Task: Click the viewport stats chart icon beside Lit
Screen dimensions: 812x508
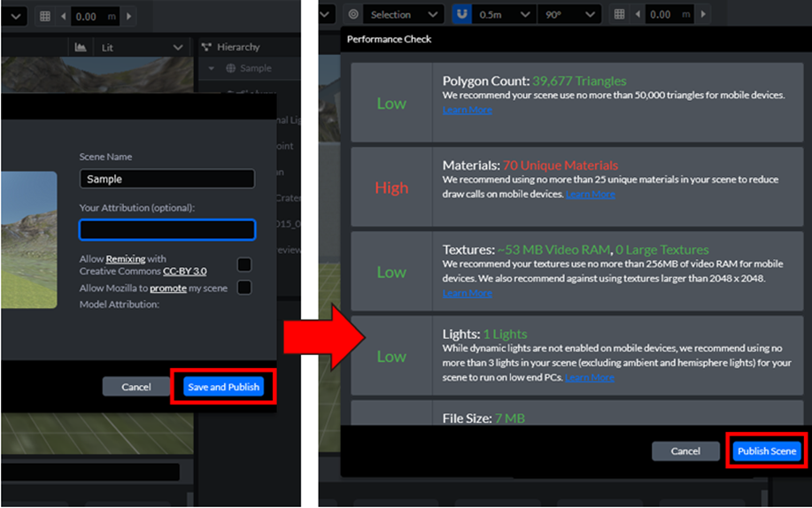Action: pyautogui.click(x=81, y=47)
